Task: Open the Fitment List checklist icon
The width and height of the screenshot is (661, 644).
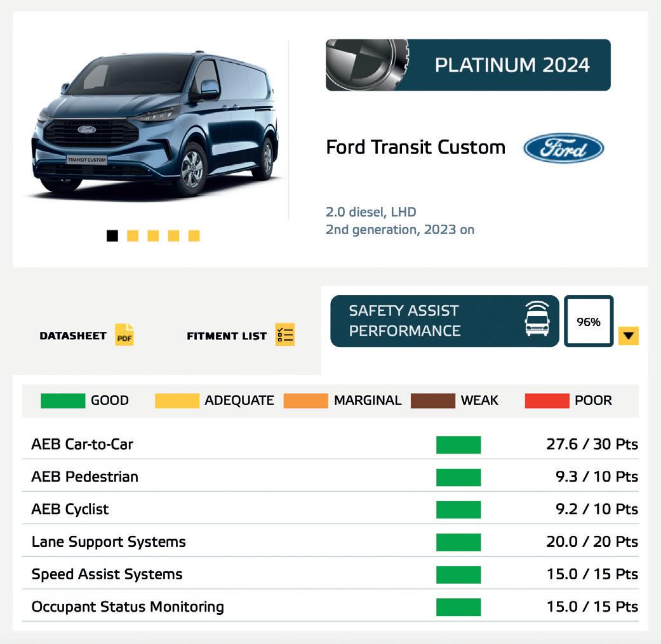Action: tap(285, 334)
